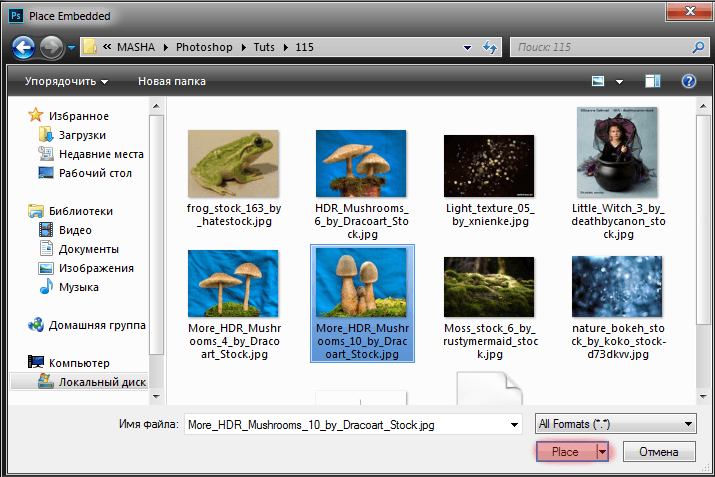Image resolution: width=715 pixels, height=477 pixels.
Task: Click the Новая папка toolbar button
Action: click(171, 81)
